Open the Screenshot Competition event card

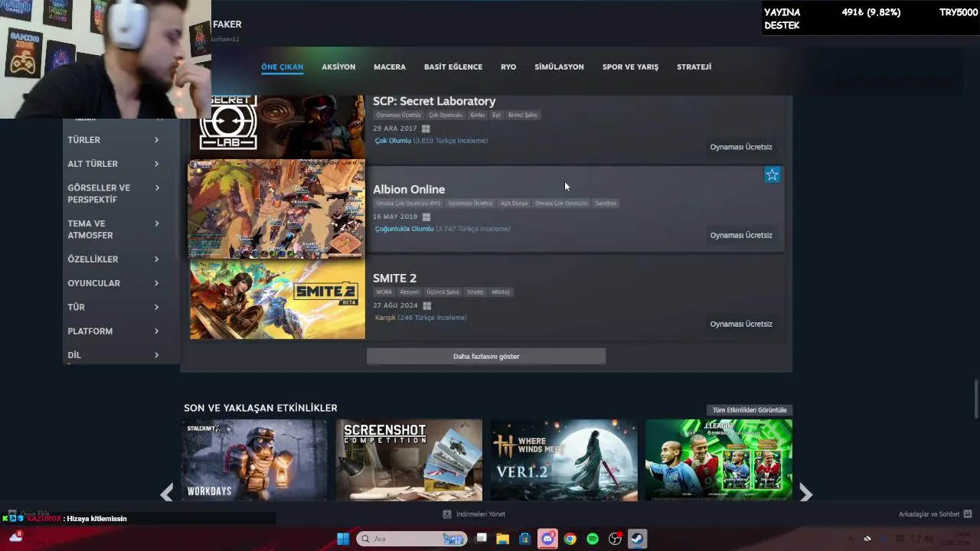tap(409, 460)
